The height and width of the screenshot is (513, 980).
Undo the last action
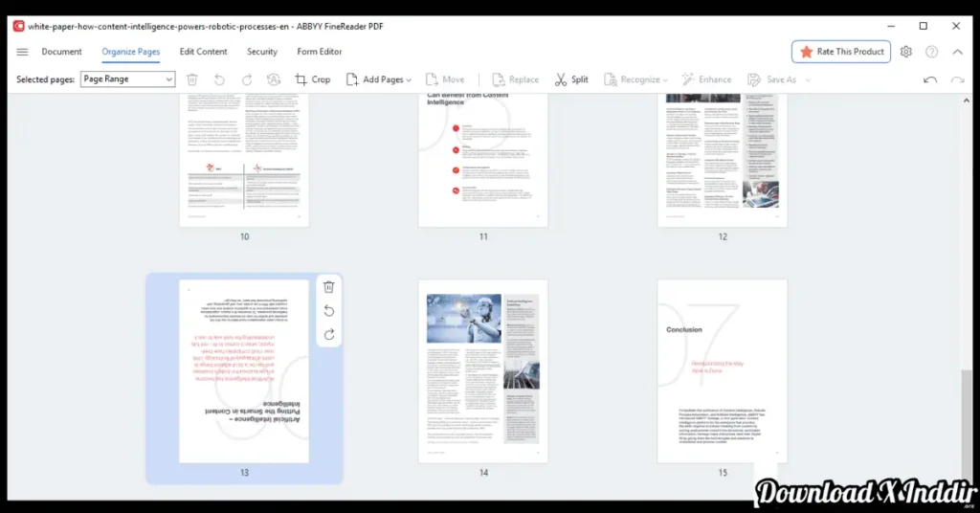(929, 79)
